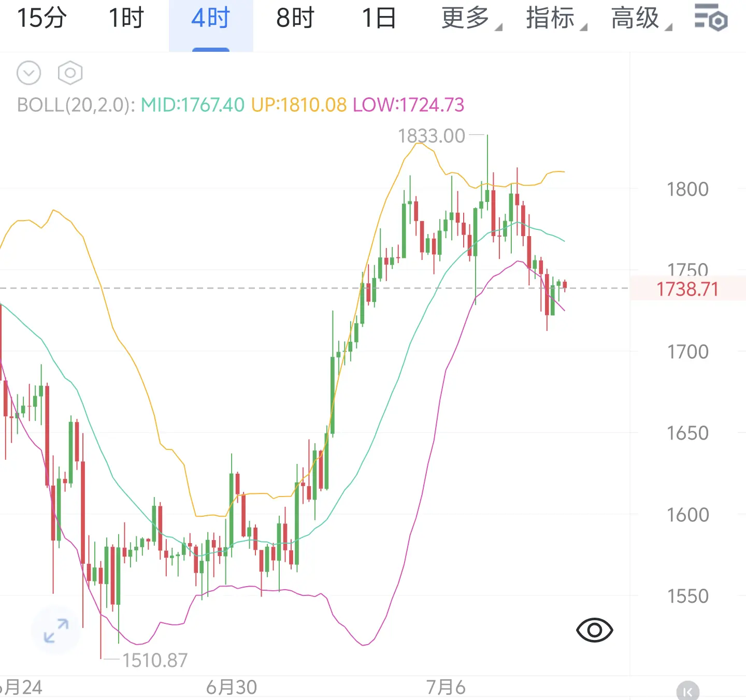Screen dimensions: 746x700
Task: Open the 指标 indicators dropdown
Action: point(556,19)
